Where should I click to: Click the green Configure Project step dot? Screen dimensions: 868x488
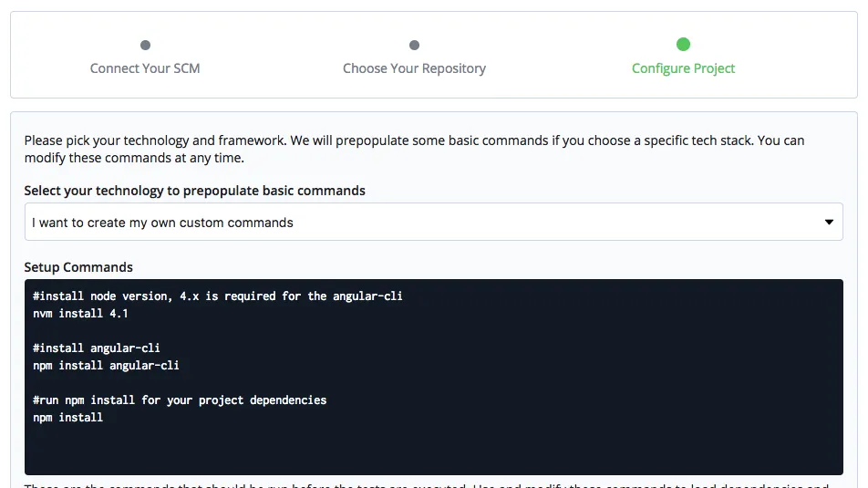(683, 44)
